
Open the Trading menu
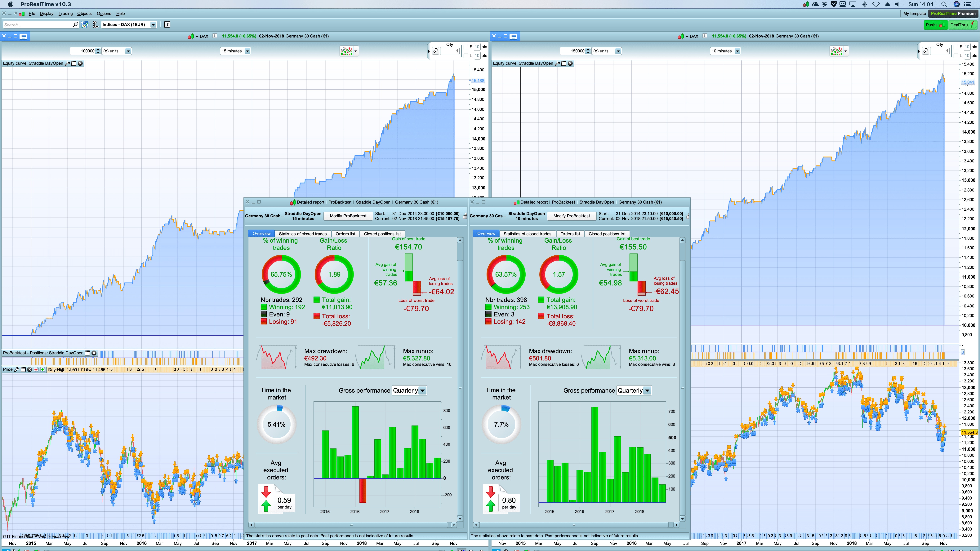pyautogui.click(x=65, y=14)
